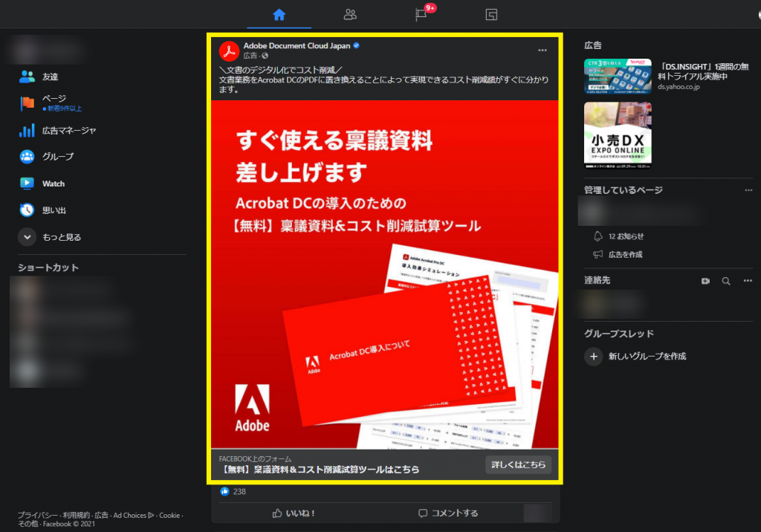The height and width of the screenshot is (532, 761).
Task: Open 小売DX EXPO ONLINE ad thumbnail
Action: tap(618, 135)
